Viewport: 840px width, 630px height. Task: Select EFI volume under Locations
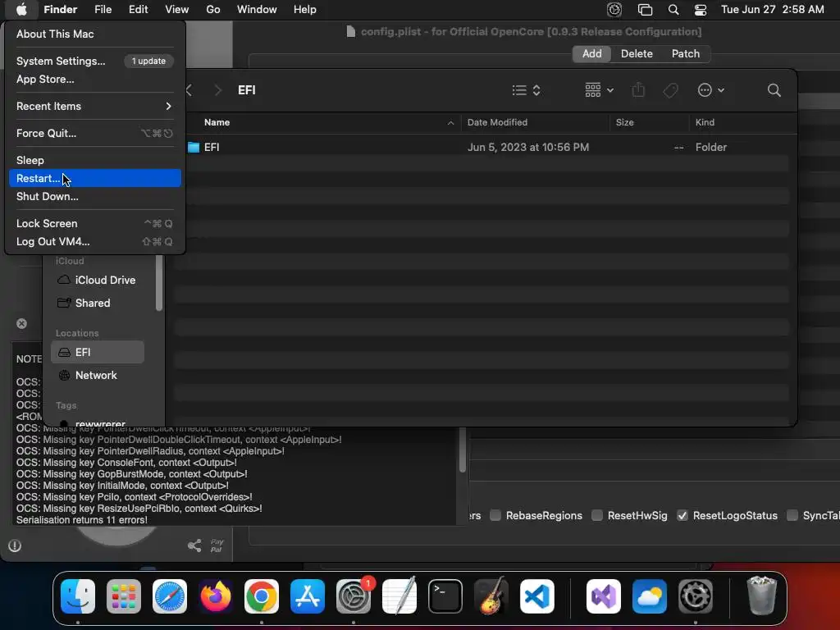pyautogui.click(x=98, y=352)
